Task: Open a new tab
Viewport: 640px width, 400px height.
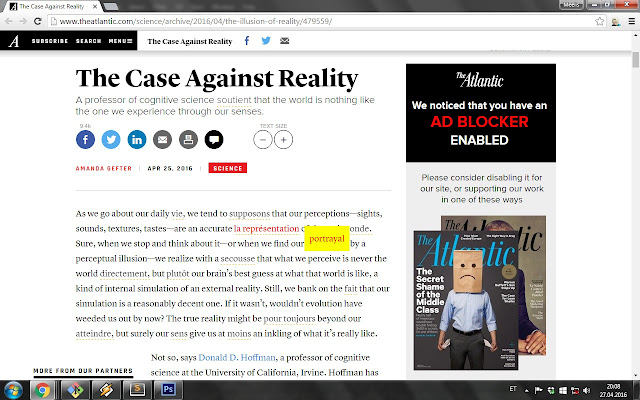Action: click(110, 7)
